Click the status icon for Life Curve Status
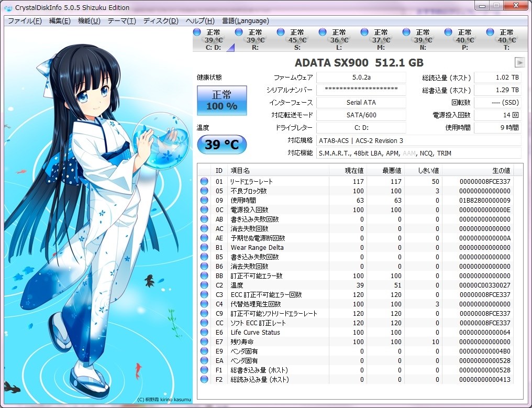This screenshot has width=532, height=408. tap(204, 332)
